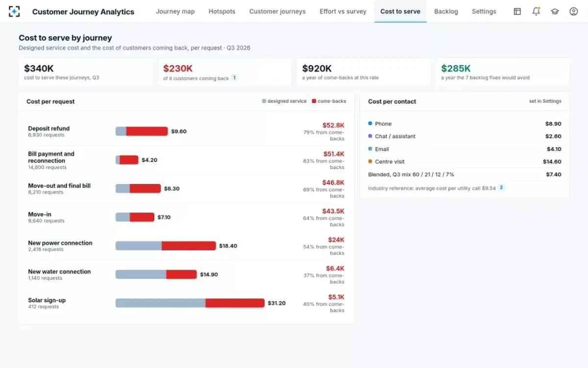Image resolution: width=588 pixels, height=368 pixels.
Task: Select the Move-out and final bill row
Action: pos(186,189)
